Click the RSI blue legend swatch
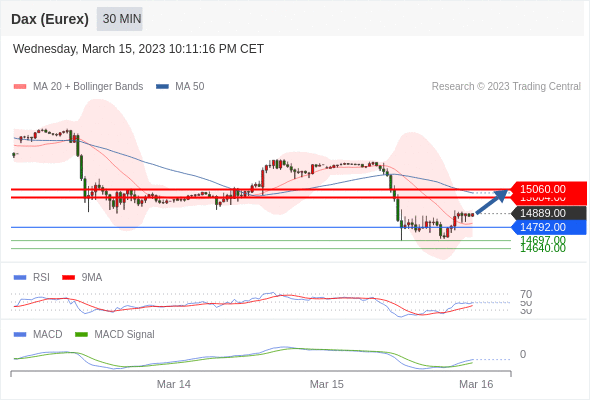The height and width of the screenshot is (400, 590). (x=20, y=278)
